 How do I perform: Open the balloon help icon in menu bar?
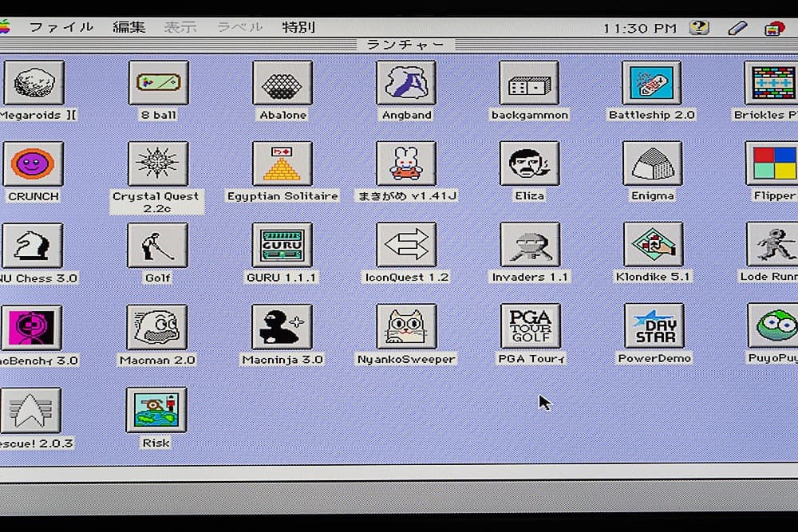[x=698, y=26]
